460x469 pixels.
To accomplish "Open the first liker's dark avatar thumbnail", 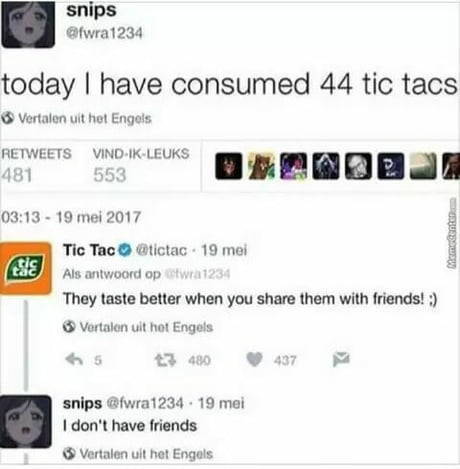I will 229,166.
